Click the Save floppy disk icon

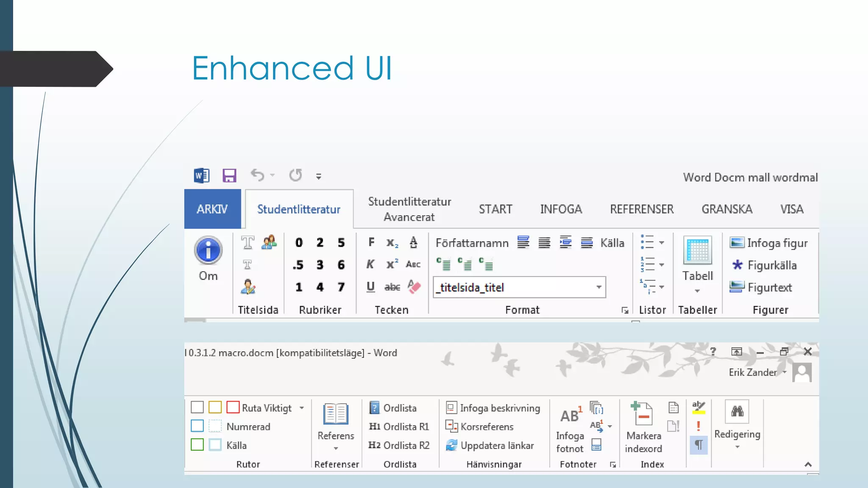pos(229,175)
